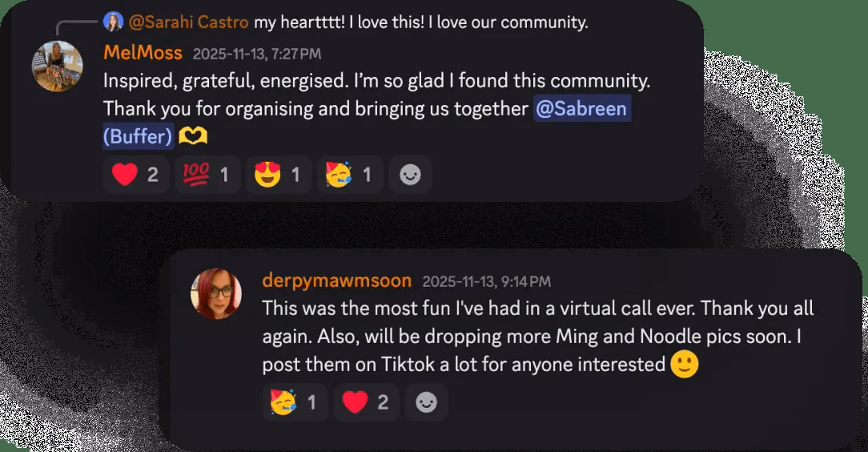Click the smiley emoji in derpymawmsoon's message
This screenshot has height=452, width=868.
click(x=684, y=365)
